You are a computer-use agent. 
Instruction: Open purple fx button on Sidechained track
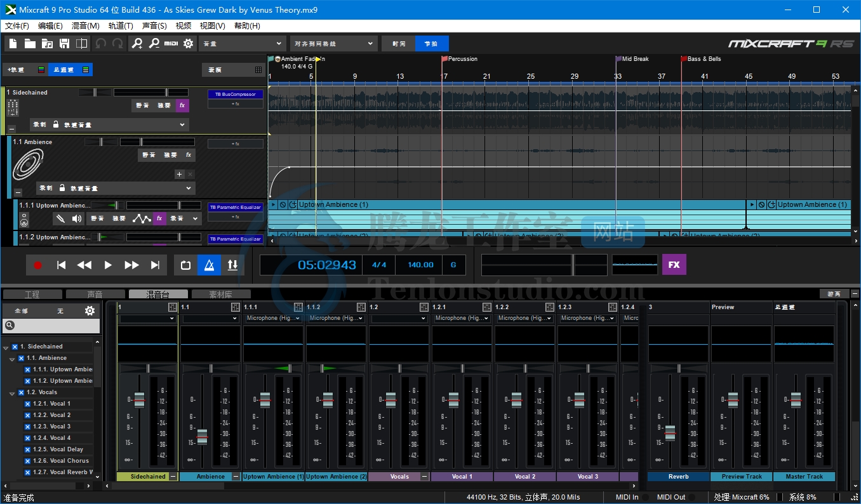[x=182, y=105]
